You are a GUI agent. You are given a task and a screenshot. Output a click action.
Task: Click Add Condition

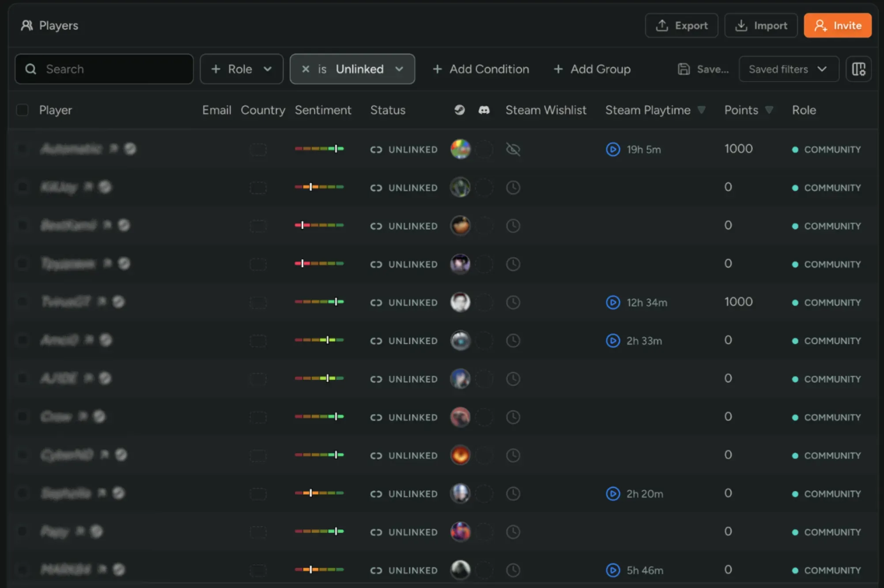(481, 69)
